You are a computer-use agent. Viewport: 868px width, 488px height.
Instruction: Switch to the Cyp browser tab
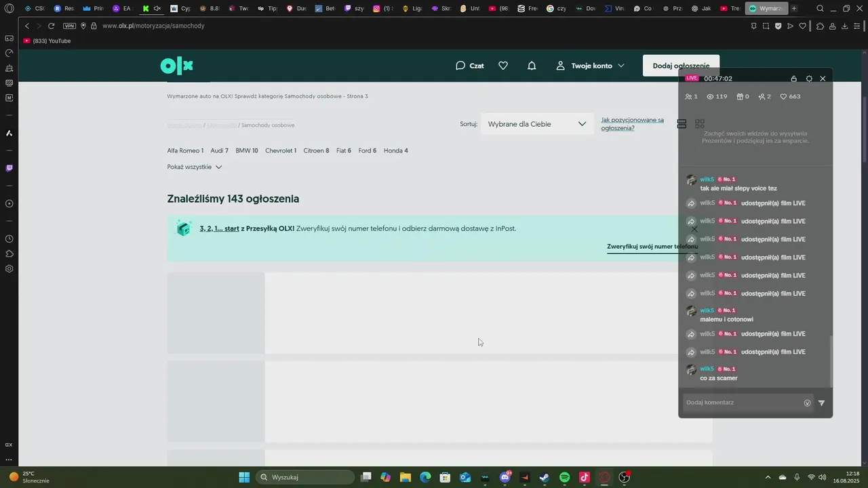(180, 8)
